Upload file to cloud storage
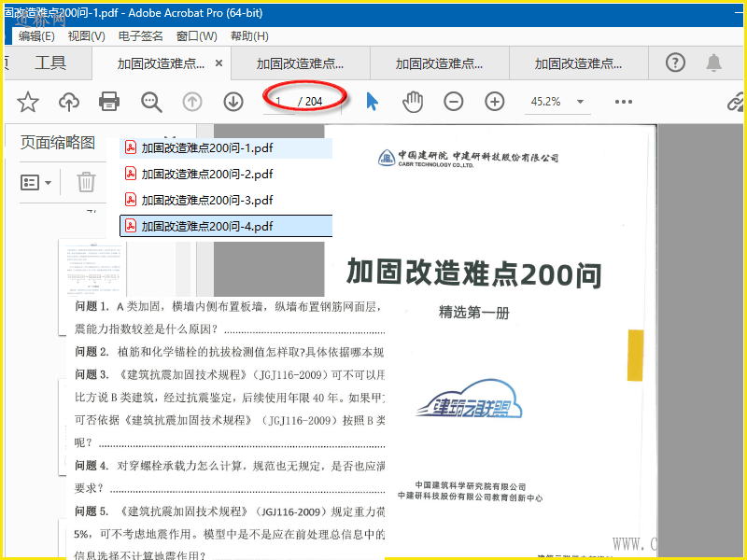This screenshot has width=747, height=560. pyautogui.click(x=69, y=102)
